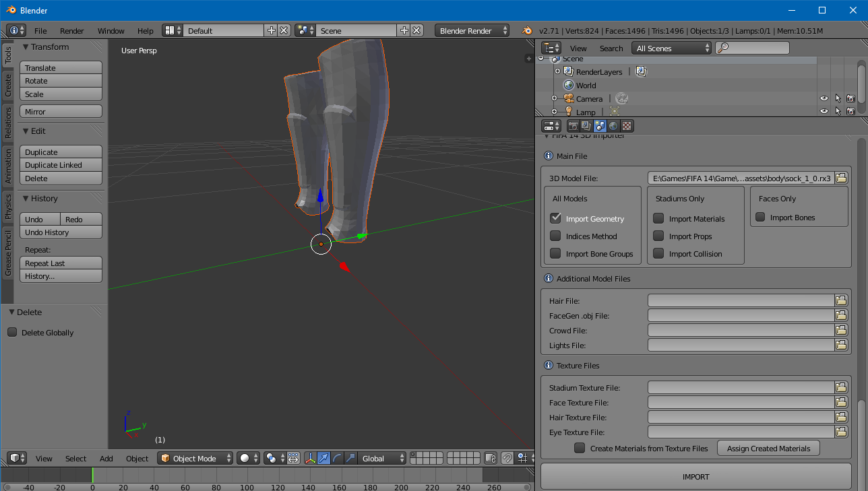Viewport: 868px width, 491px height.
Task: Toggle Import Geometry checkbox
Action: (x=555, y=218)
